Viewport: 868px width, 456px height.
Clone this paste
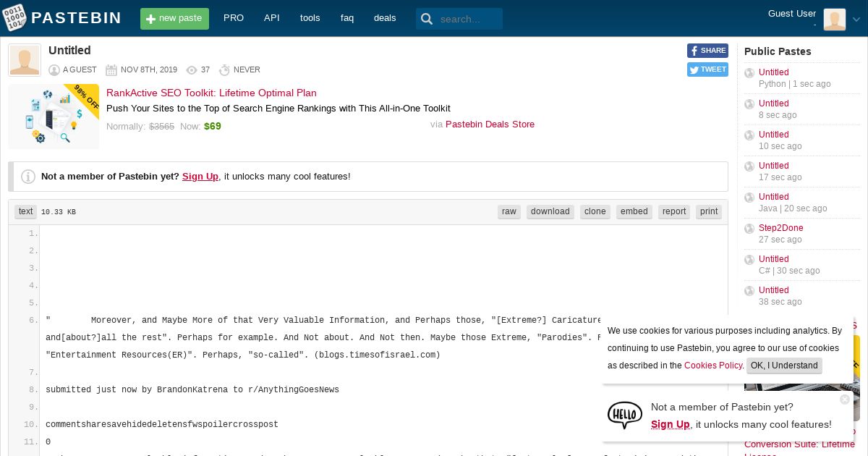point(595,211)
